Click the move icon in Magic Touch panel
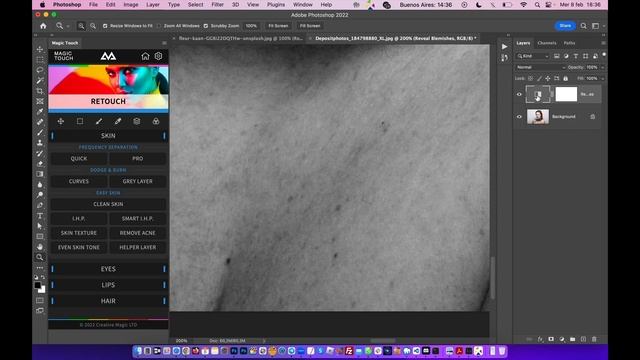The width and height of the screenshot is (640, 360). pyautogui.click(x=60, y=121)
